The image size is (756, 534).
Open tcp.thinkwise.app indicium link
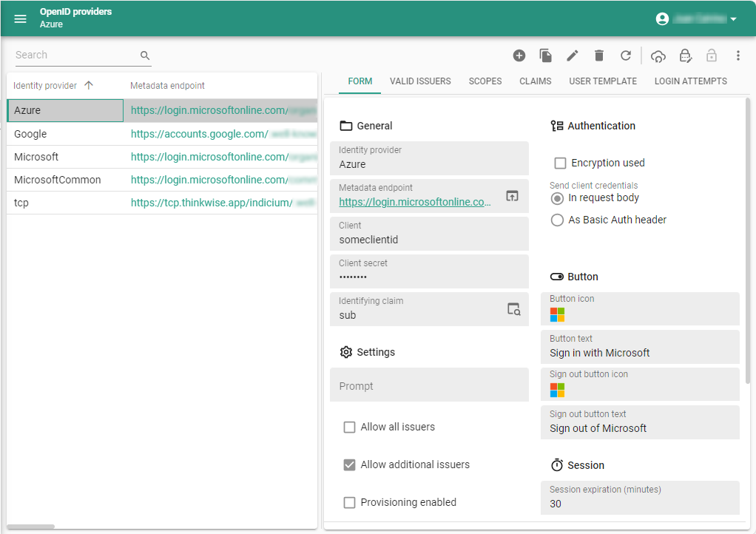(x=223, y=203)
